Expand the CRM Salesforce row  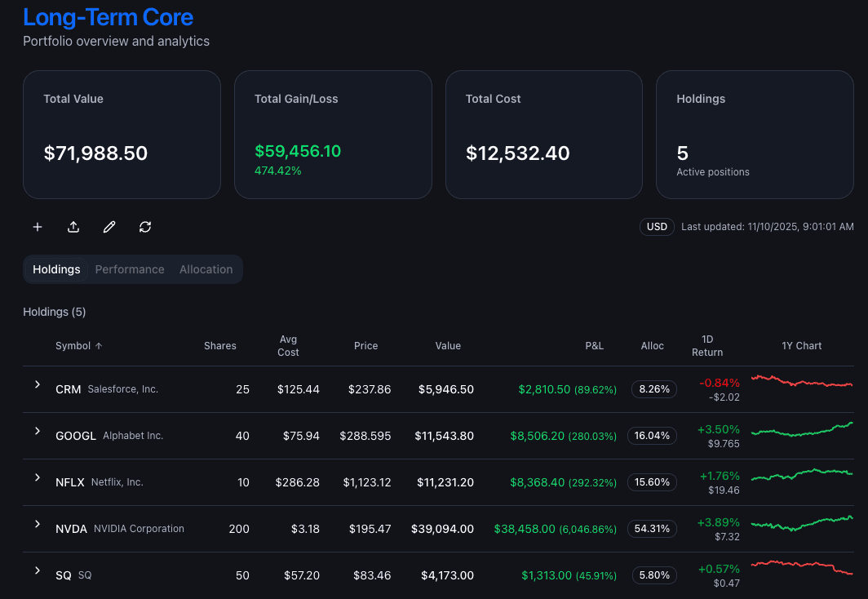pos(37,384)
